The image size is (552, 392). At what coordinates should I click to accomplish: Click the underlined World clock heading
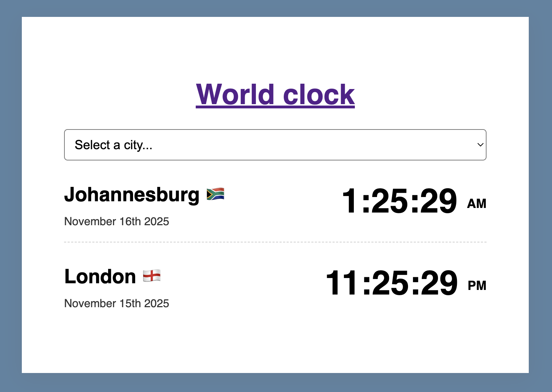pyautogui.click(x=275, y=94)
